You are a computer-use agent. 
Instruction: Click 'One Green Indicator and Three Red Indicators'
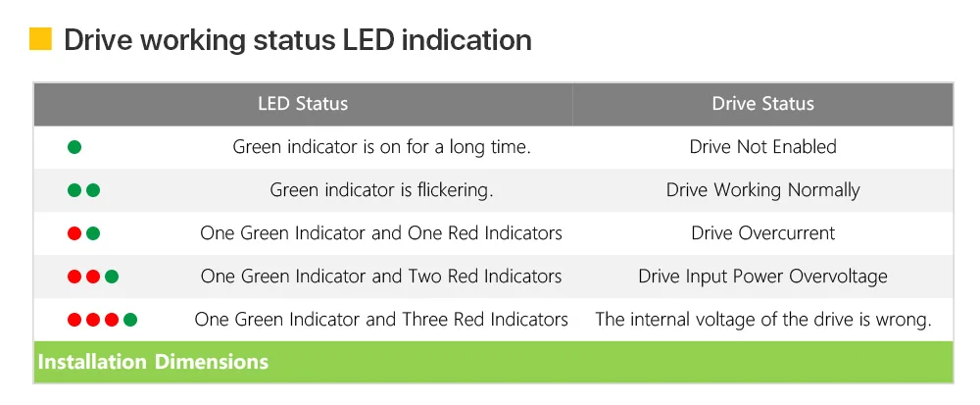point(381,320)
